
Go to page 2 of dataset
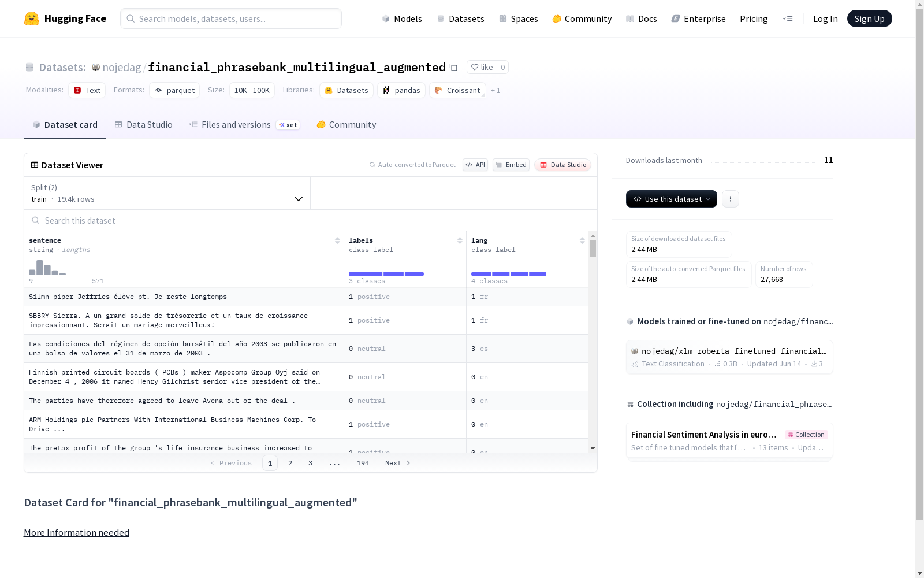click(x=290, y=463)
